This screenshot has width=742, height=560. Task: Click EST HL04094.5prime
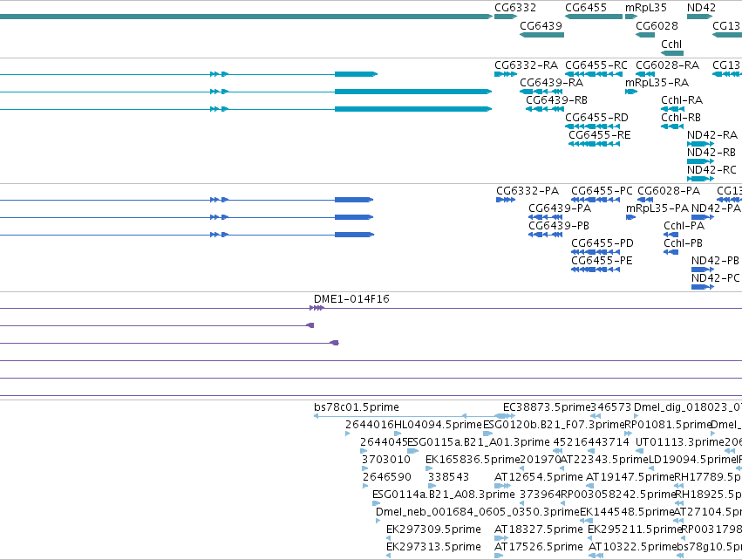pos(438,425)
